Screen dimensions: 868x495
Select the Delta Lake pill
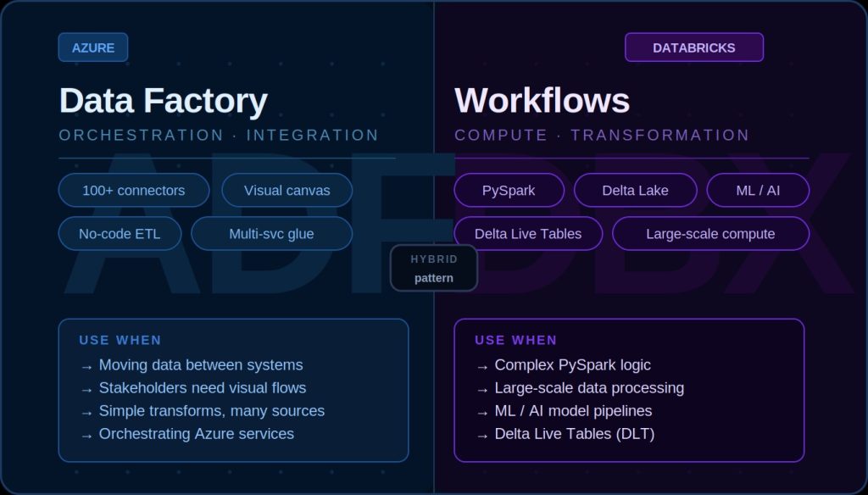(636, 191)
